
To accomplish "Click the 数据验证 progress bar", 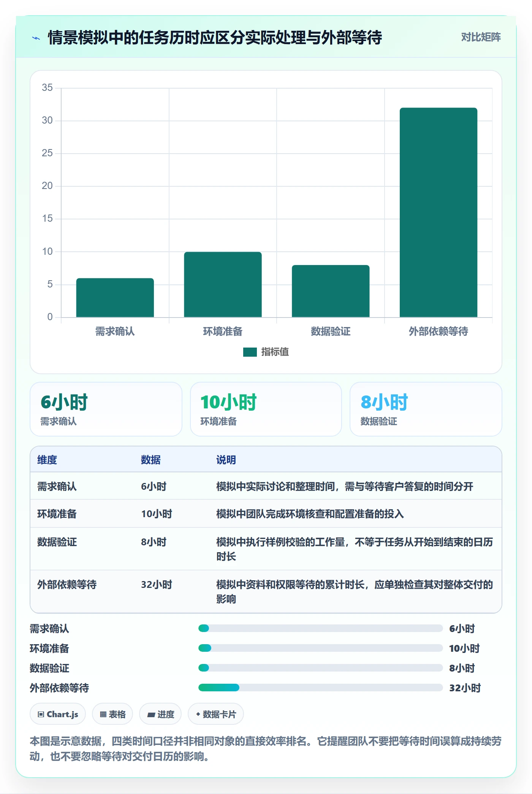I will (320, 668).
